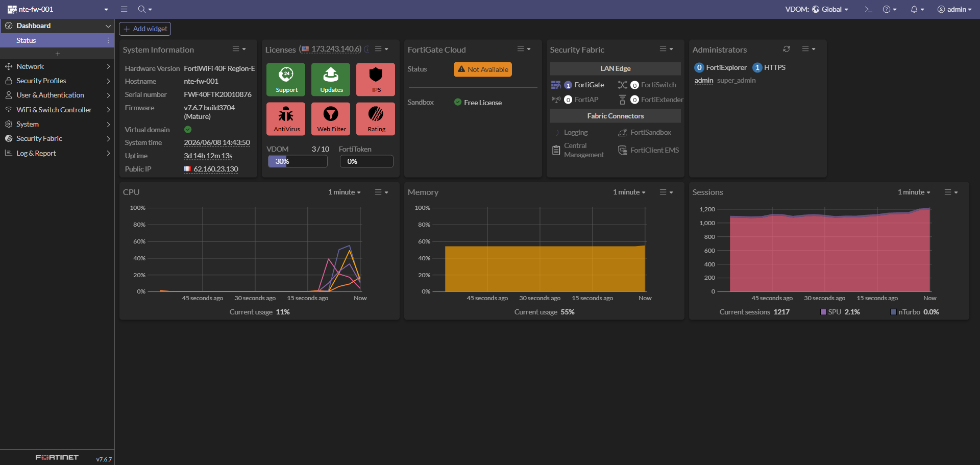The width and height of the screenshot is (980, 465).
Task: Toggle the sidebar hamburger menu icon
Action: coord(124,9)
